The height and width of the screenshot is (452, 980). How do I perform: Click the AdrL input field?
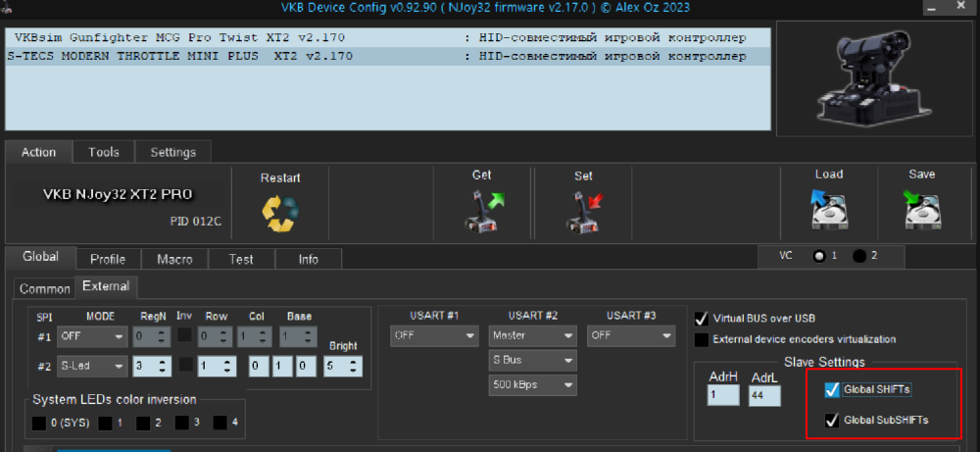763,396
